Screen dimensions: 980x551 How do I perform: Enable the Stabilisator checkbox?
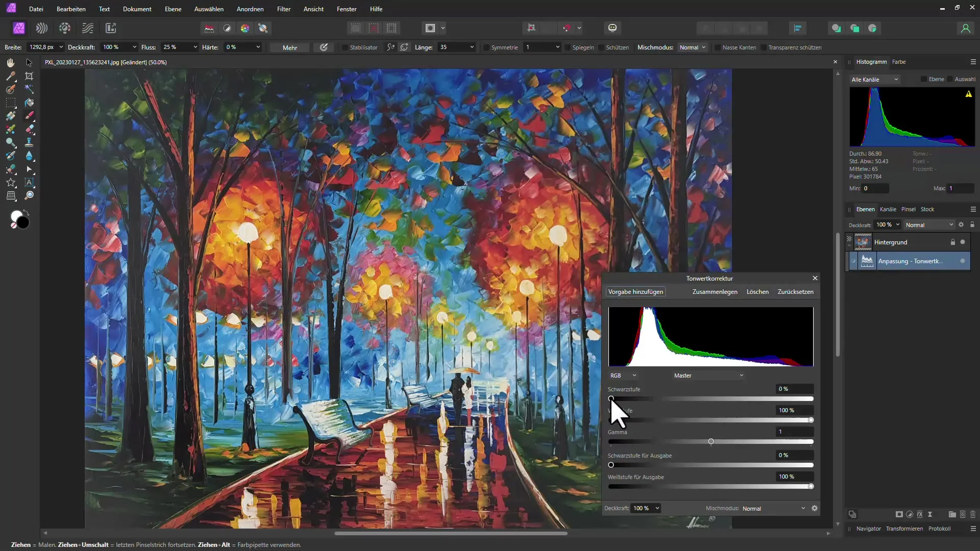(345, 47)
